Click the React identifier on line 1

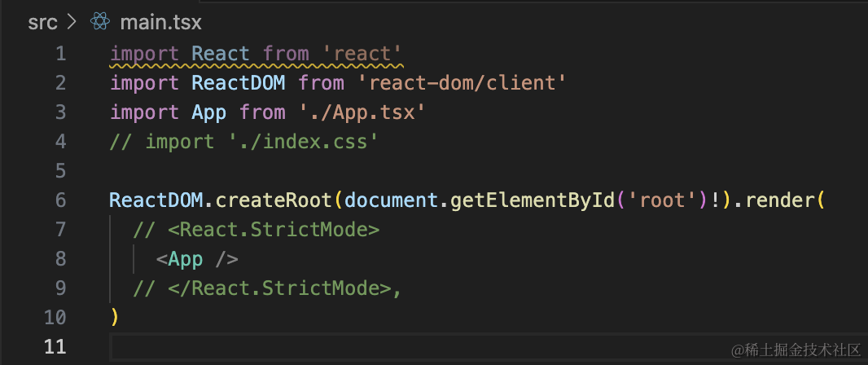point(221,55)
